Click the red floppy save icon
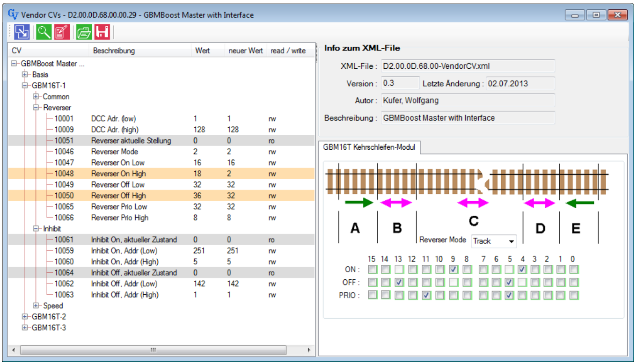637x364 pixels. point(102,32)
